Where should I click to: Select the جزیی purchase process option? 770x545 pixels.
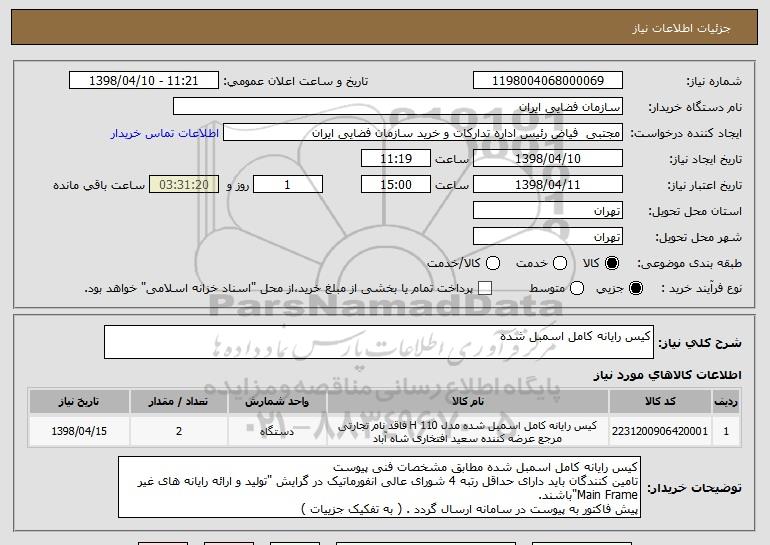click(x=635, y=288)
